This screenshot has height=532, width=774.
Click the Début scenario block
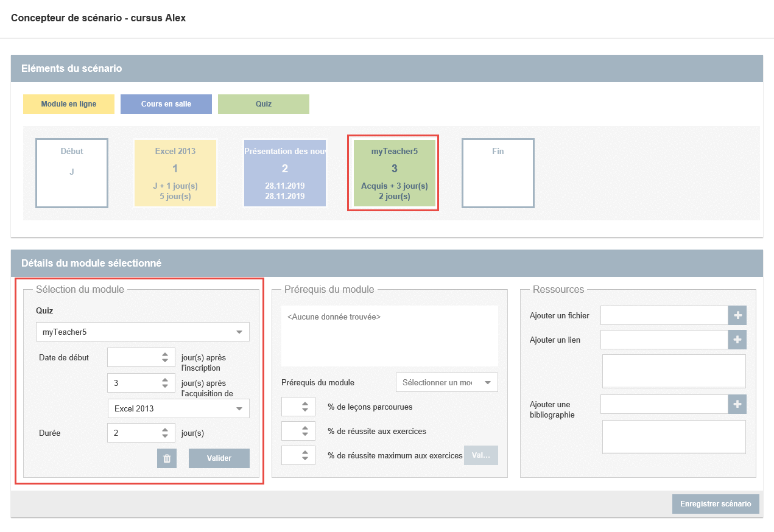[x=72, y=173]
